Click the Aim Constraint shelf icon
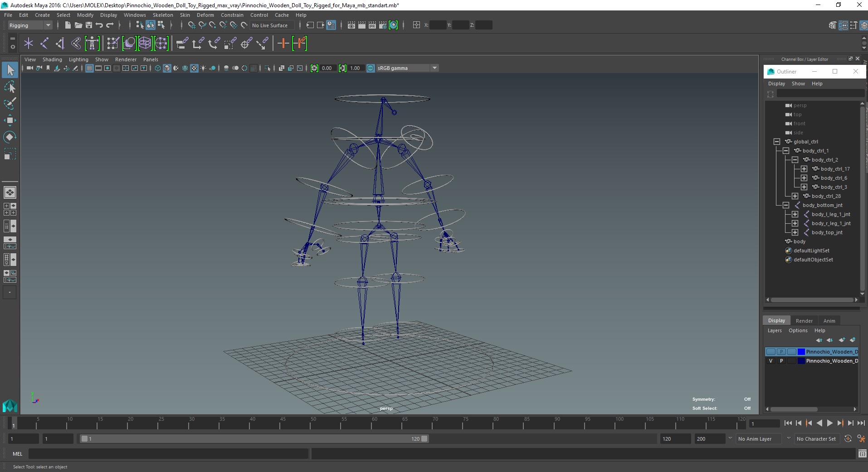Screen dimensions: 868x472 (x=246, y=44)
